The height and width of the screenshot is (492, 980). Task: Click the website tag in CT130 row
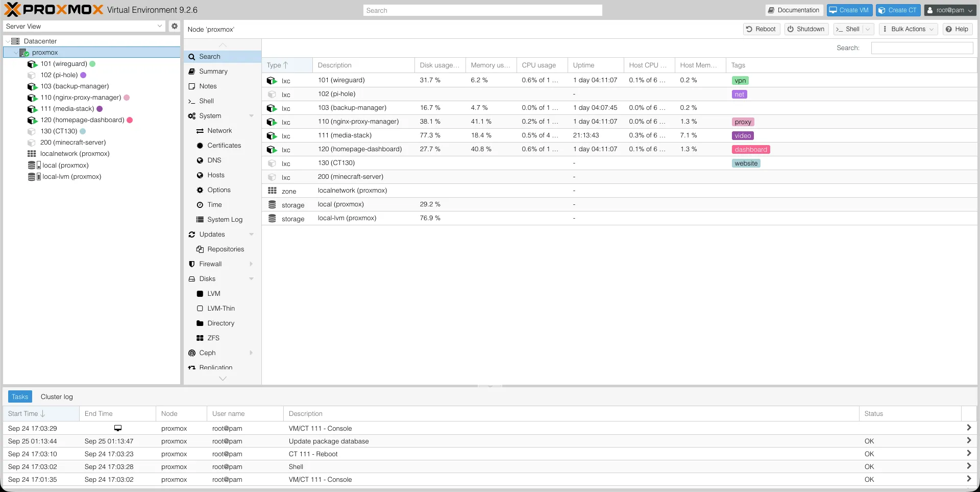coord(746,163)
